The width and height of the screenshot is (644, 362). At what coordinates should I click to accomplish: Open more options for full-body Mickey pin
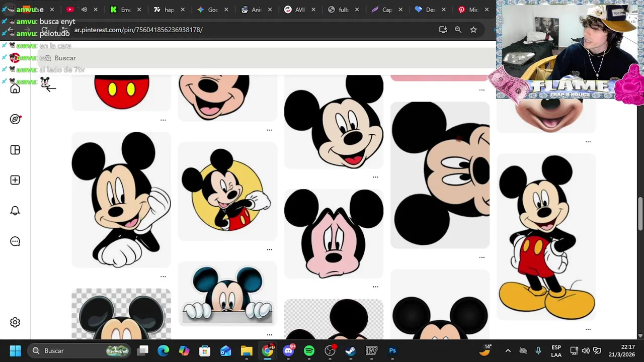(588, 329)
